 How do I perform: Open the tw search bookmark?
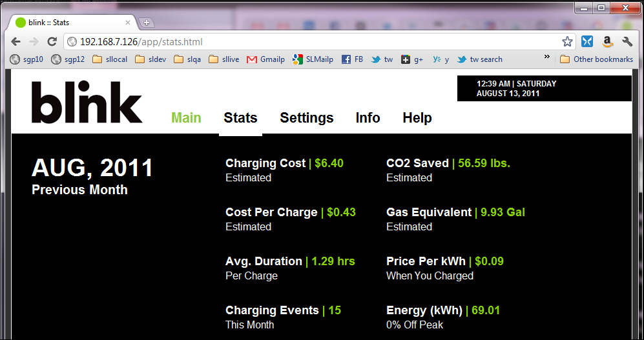tap(480, 59)
